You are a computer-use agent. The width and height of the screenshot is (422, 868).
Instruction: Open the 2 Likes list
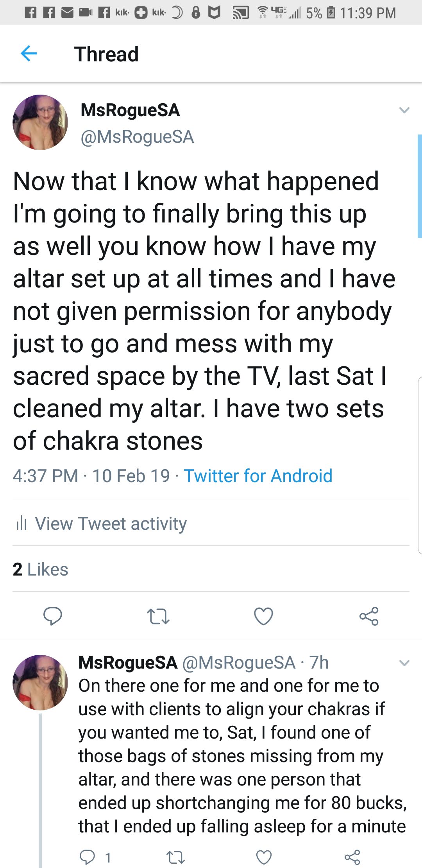point(40,569)
